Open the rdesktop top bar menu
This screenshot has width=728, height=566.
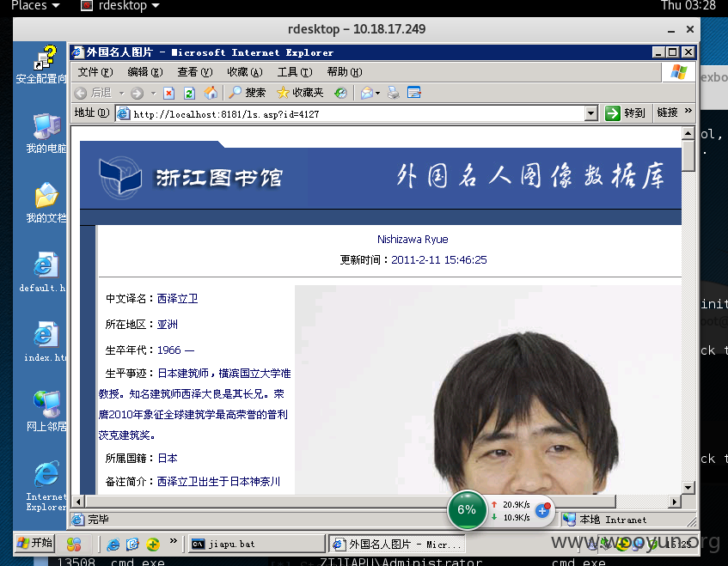click(120, 5)
